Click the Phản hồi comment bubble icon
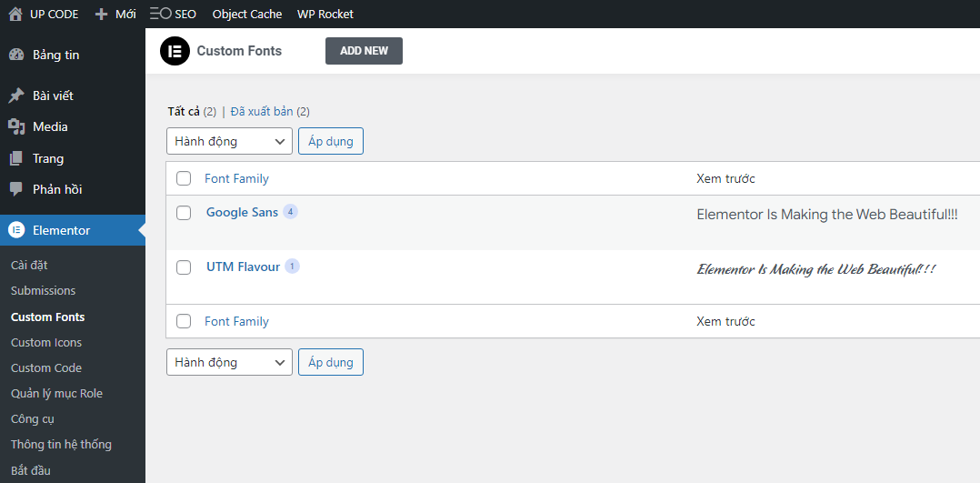This screenshot has width=980, height=483. 16,189
